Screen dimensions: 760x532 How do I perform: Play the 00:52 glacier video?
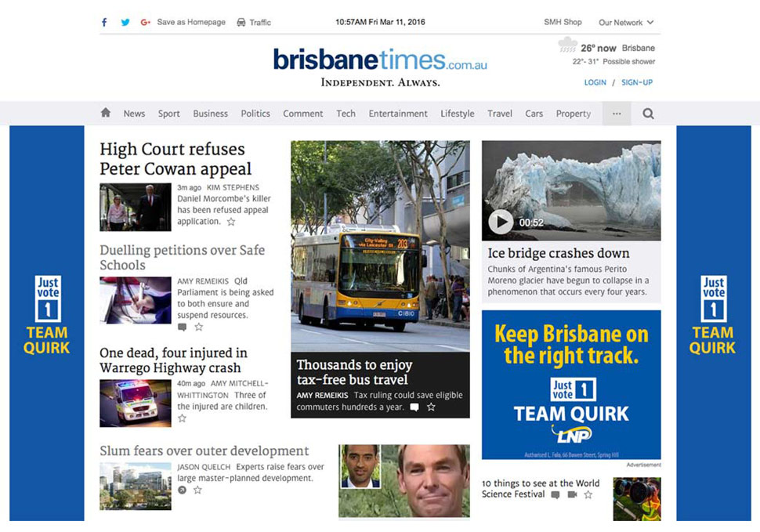(x=500, y=222)
